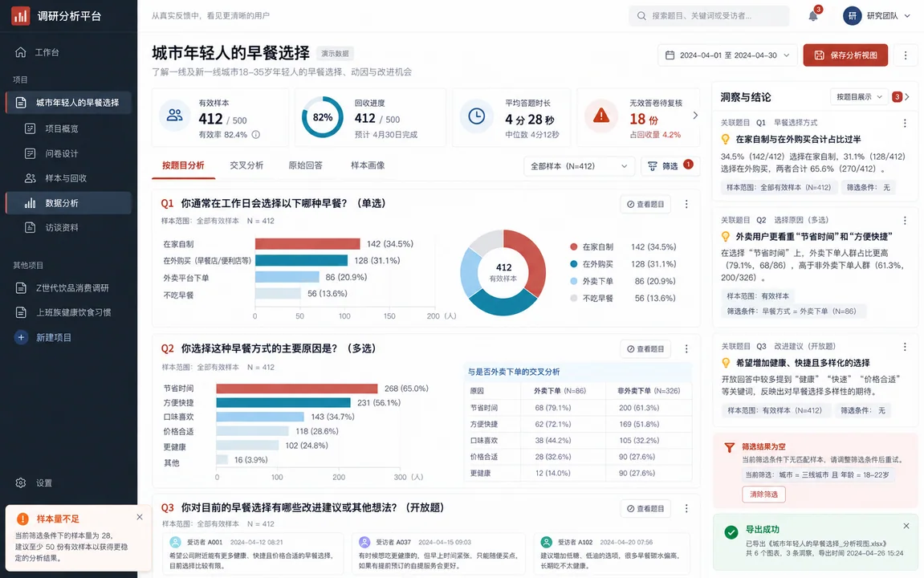Open 上班族健康饮食习惯 project
Image resolution: width=924 pixels, height=578 pixels.
pyautogui.click(x=68, y=312)
